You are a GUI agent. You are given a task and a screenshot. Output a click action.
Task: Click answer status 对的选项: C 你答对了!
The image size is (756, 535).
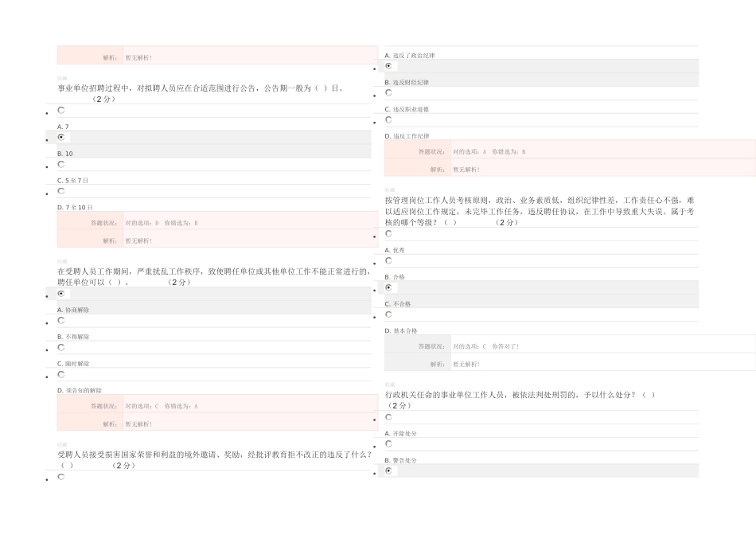(x=485, y=346)
